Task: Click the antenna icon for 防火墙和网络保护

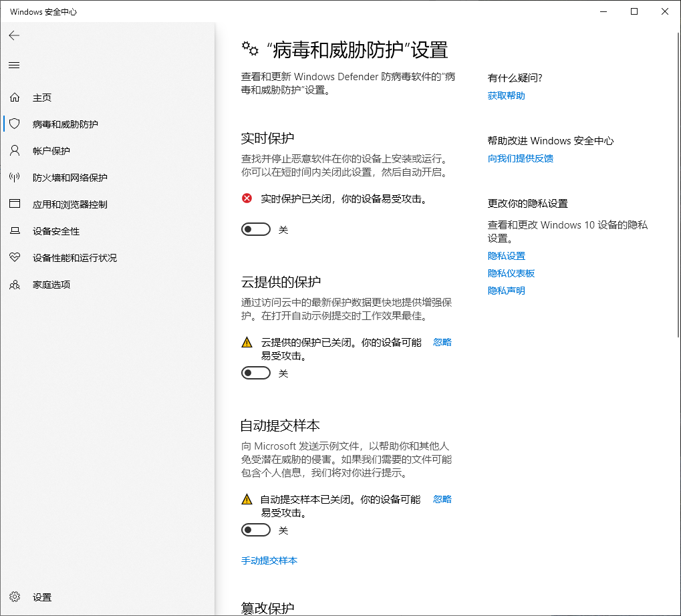Action: coord(15,177)
